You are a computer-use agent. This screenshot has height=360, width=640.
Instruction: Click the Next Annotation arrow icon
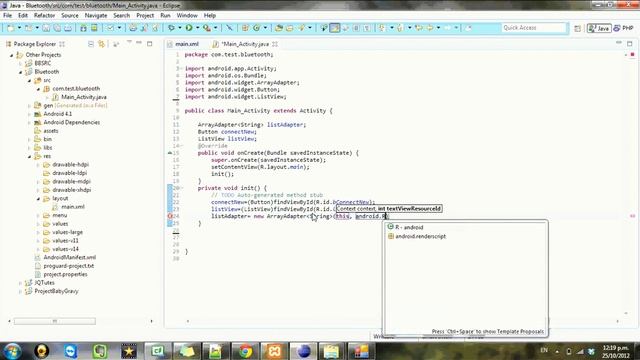pos(382,28)
